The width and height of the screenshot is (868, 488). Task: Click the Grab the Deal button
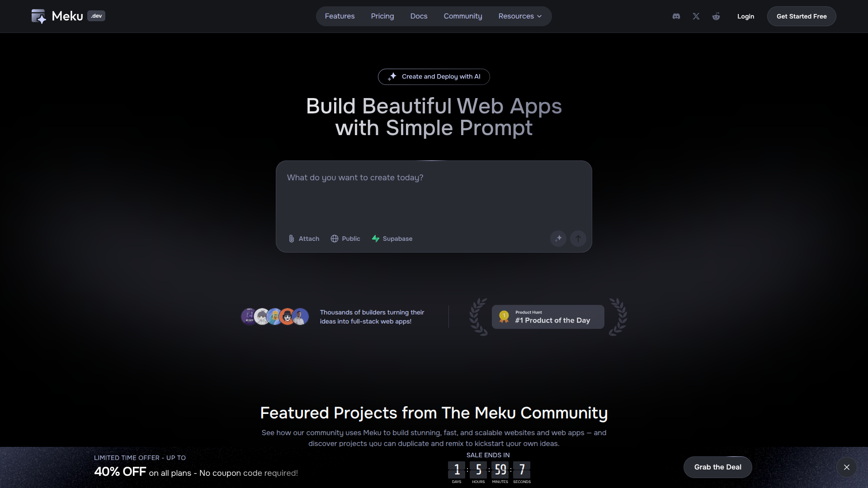click(x=717, y=467)
